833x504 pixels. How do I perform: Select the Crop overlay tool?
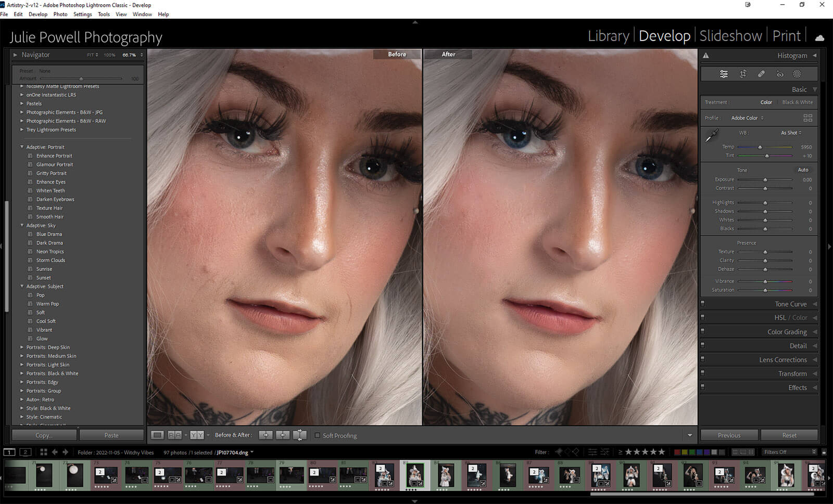[x=743, y=74]
